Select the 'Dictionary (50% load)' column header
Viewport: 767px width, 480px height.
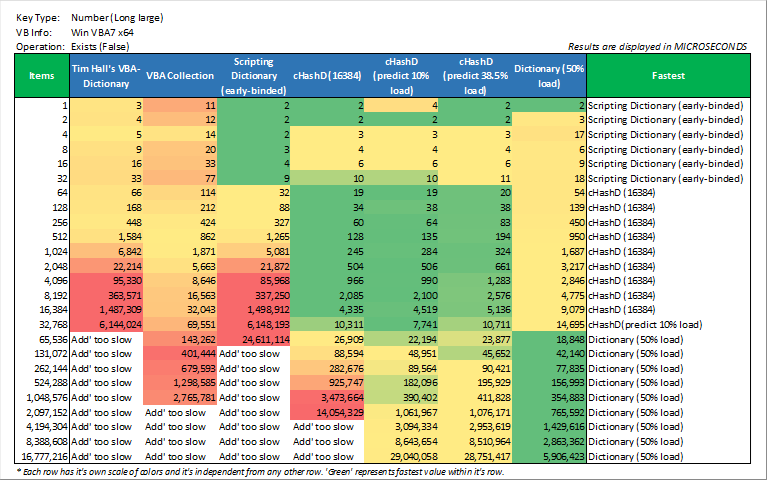coord(549,75)
